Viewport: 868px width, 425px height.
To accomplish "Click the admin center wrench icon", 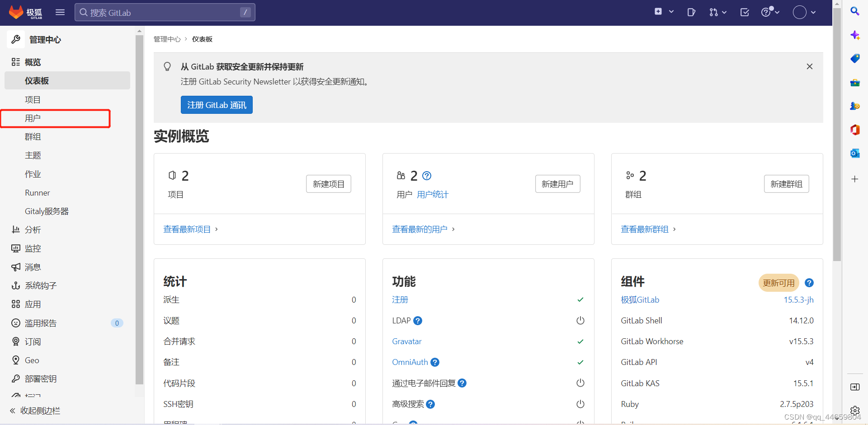I will point(16,39).
